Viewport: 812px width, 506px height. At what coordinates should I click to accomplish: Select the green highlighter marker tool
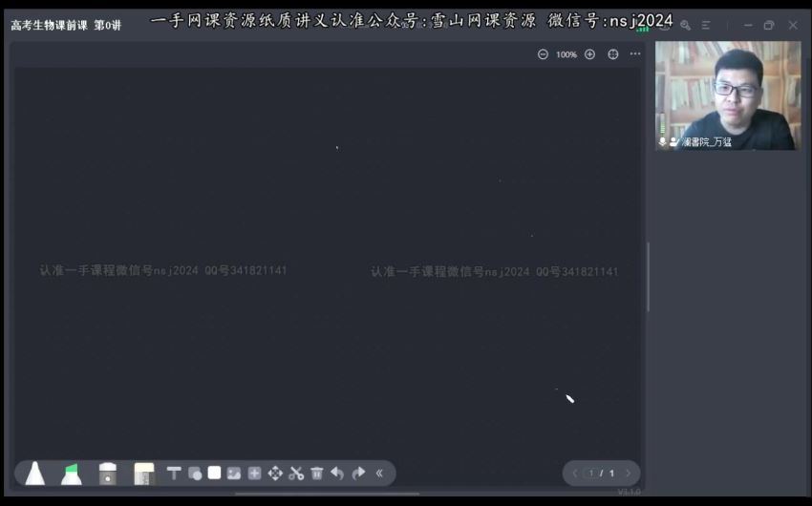pyautogui.click(x=71, y=474)
